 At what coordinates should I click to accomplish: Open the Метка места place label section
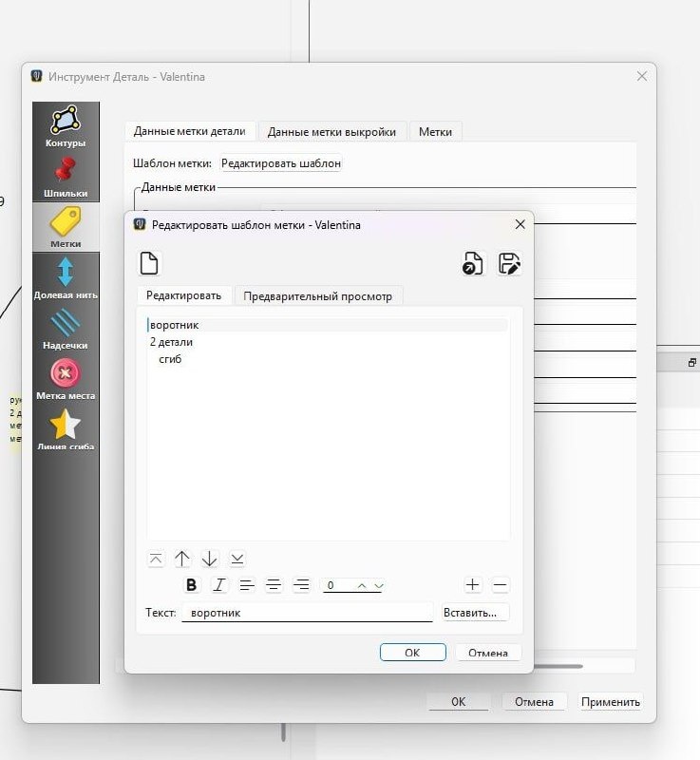pos(66,379)
